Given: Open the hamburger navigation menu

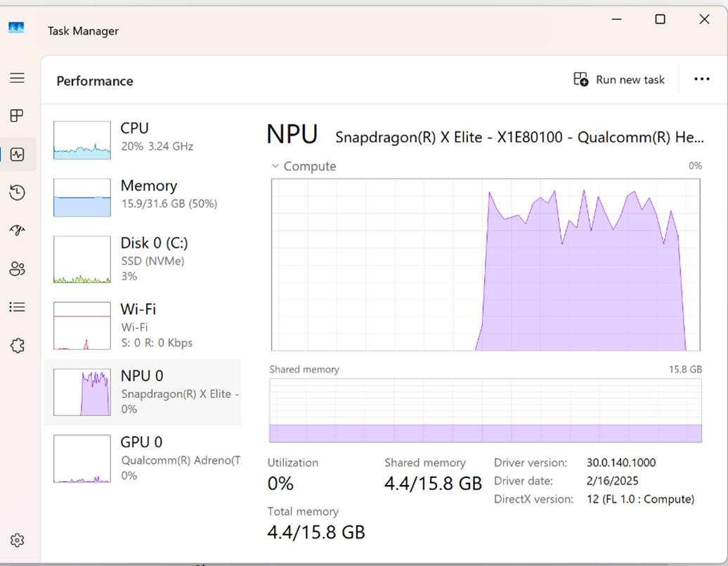Looking at the screenshot, I should click(18, 78).
